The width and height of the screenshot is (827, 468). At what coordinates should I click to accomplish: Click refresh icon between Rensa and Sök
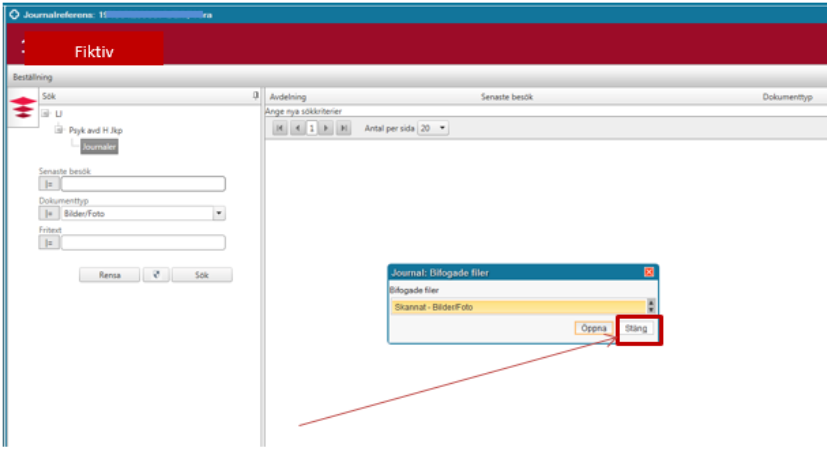point(155,275)
